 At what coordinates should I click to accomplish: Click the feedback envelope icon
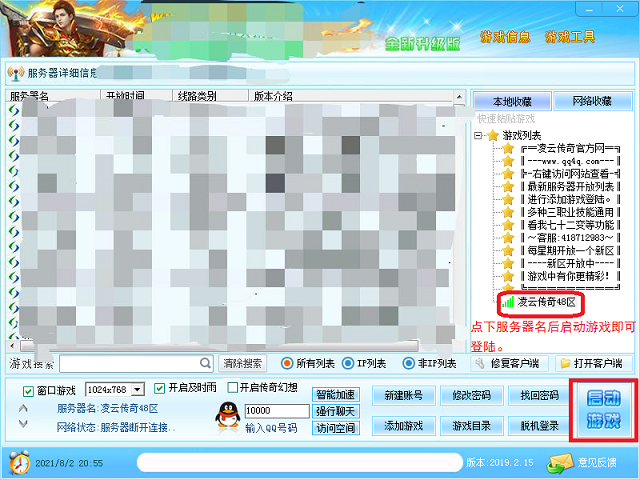pos(560,463)
